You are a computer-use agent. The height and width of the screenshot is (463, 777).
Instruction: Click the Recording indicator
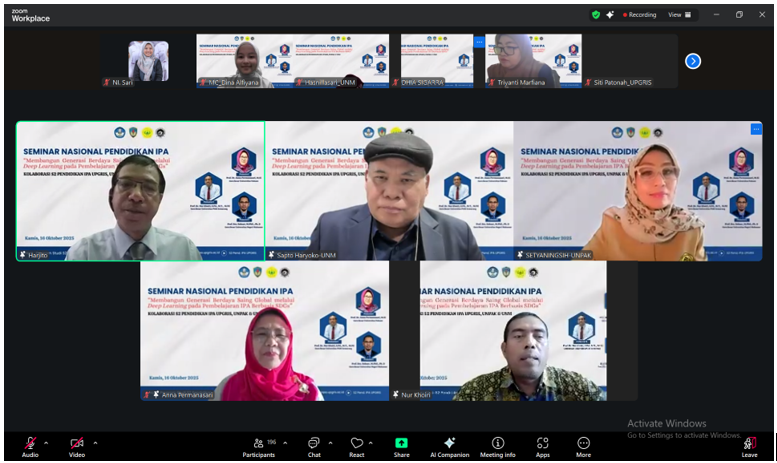tap(639, 15)
